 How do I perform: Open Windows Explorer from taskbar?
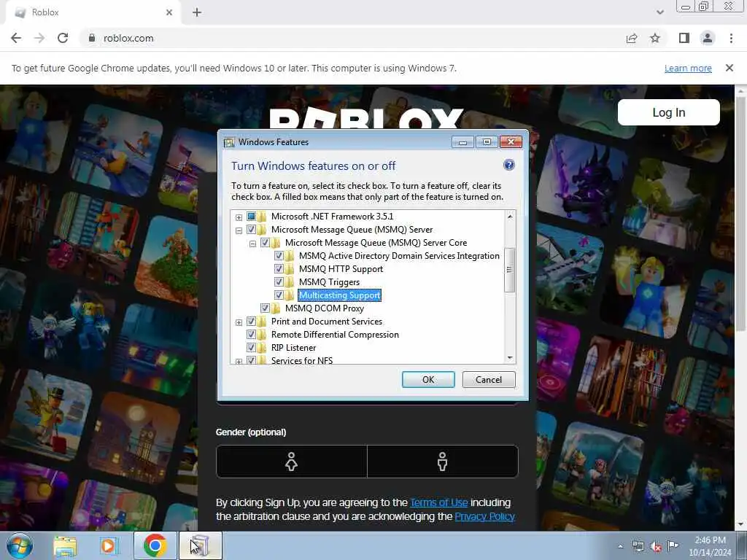click(65, 545)
